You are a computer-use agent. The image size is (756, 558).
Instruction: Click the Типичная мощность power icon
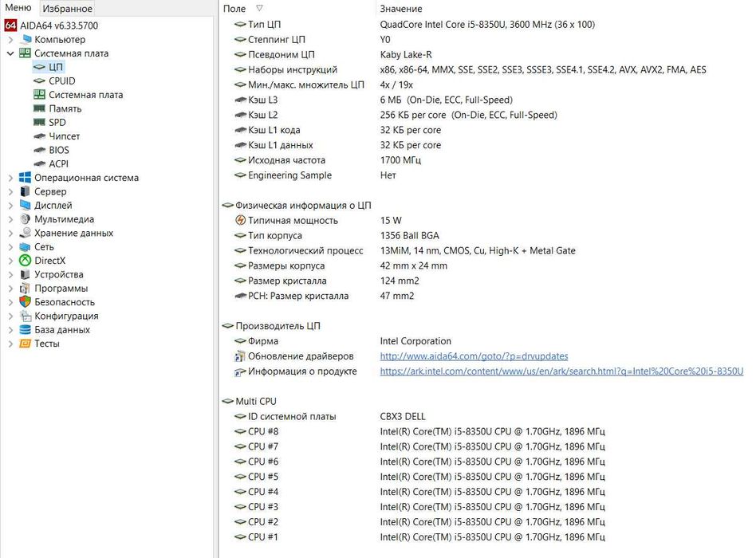click(240, 220)
